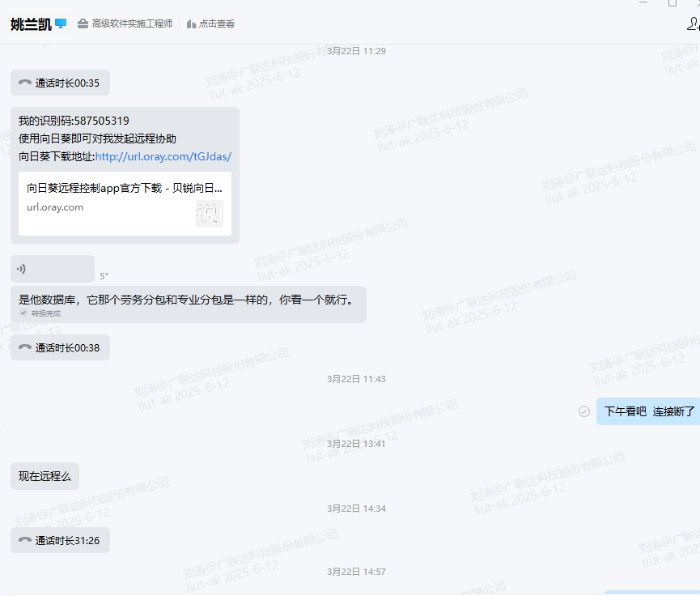The width and height of the screenshot is (700, 596).
Task: Click the organization icon before 点击查看
Action: (x=191, y=24)
